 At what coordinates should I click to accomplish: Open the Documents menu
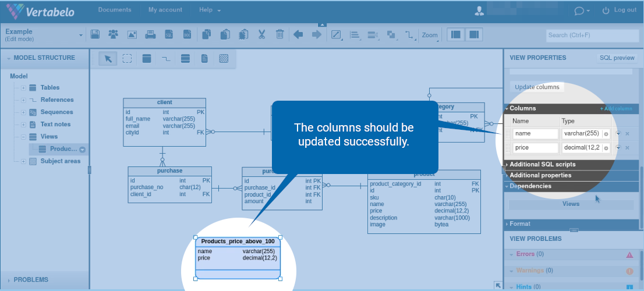pyautogui.click(x=115, y=10)
